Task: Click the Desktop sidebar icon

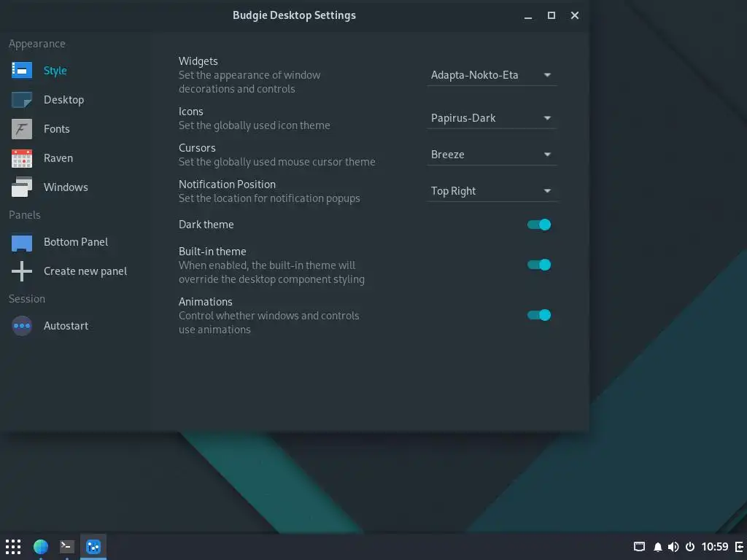Action: [x=22, y=100]
